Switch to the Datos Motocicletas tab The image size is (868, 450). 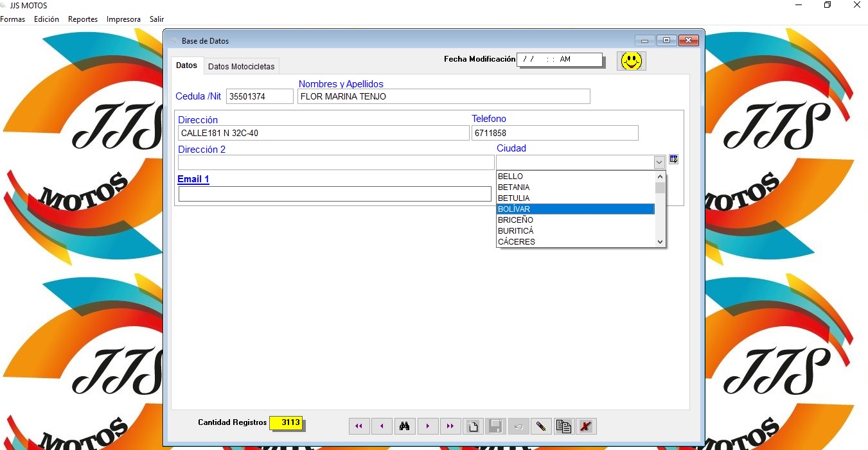241,67
